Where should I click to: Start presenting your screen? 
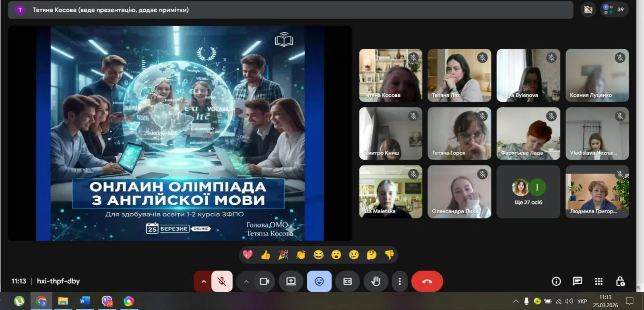(x=291, y=281)
